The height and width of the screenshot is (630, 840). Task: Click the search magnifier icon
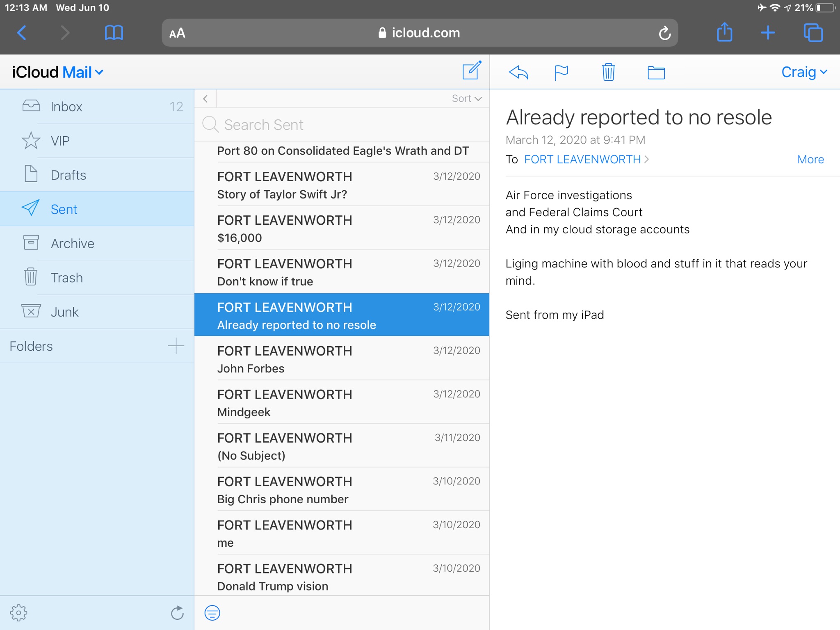point(210,124)
